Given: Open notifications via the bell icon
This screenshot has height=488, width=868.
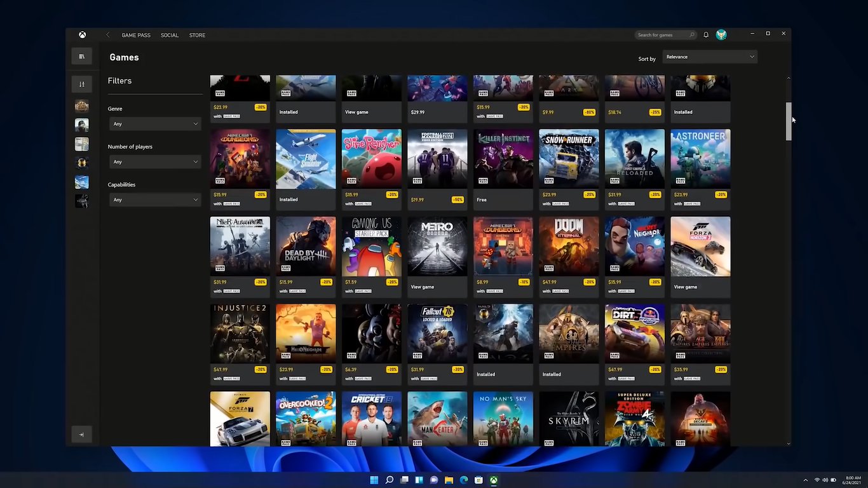Looking at the screenshot, I should 705,34.
